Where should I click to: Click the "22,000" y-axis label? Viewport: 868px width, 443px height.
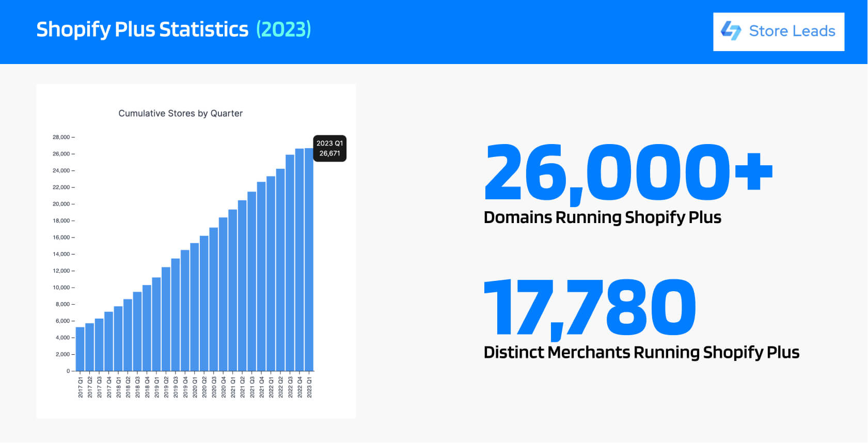61,187
